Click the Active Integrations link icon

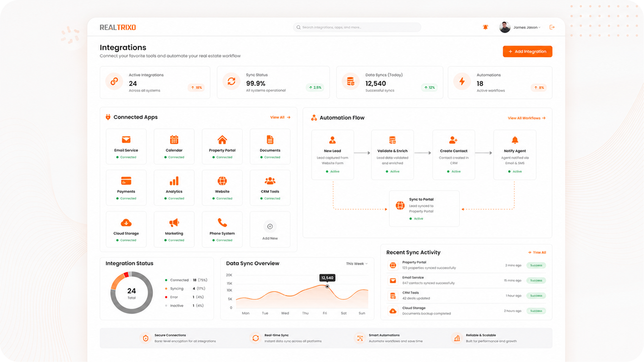(114, 81)
